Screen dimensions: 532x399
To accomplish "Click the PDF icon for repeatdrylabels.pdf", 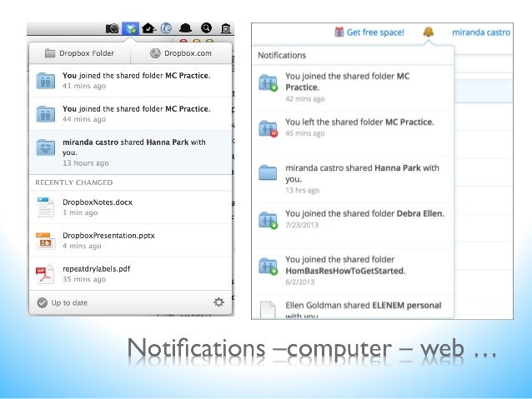I will click(x=45, y=274).
